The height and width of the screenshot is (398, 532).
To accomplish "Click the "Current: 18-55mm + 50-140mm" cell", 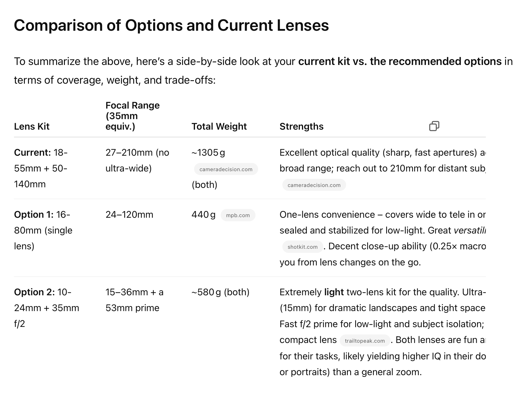I will click(x=41, y=168).
